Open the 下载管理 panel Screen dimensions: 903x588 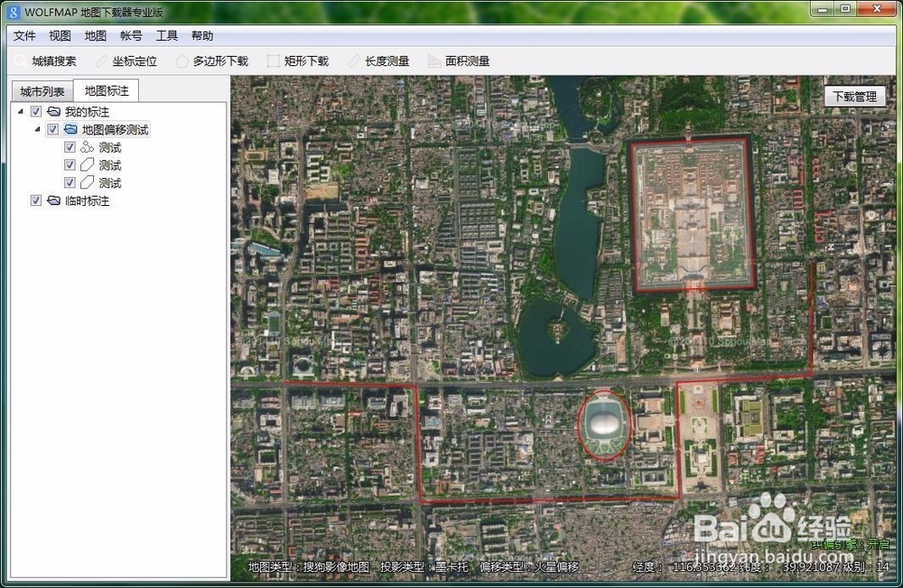coord(854,94)
